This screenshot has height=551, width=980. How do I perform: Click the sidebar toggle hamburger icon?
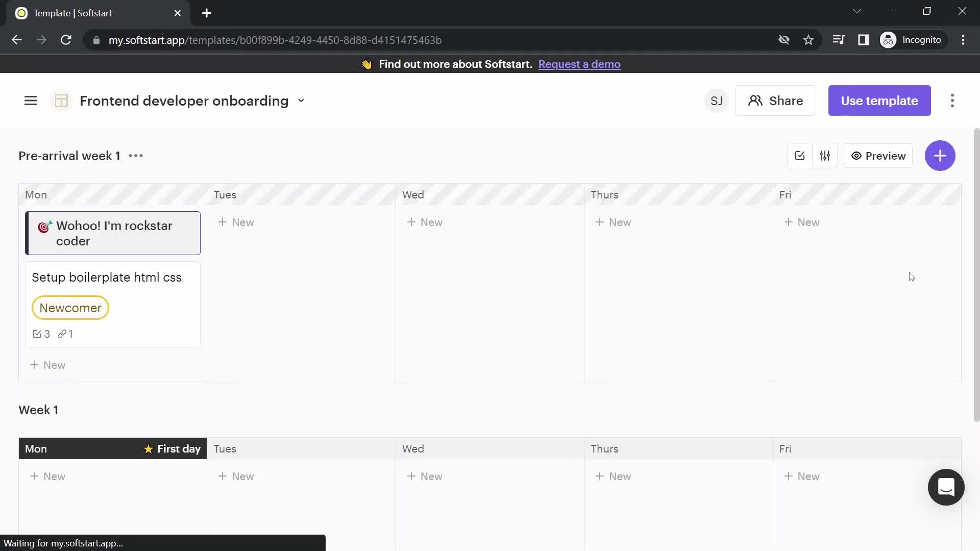(30, 101)
